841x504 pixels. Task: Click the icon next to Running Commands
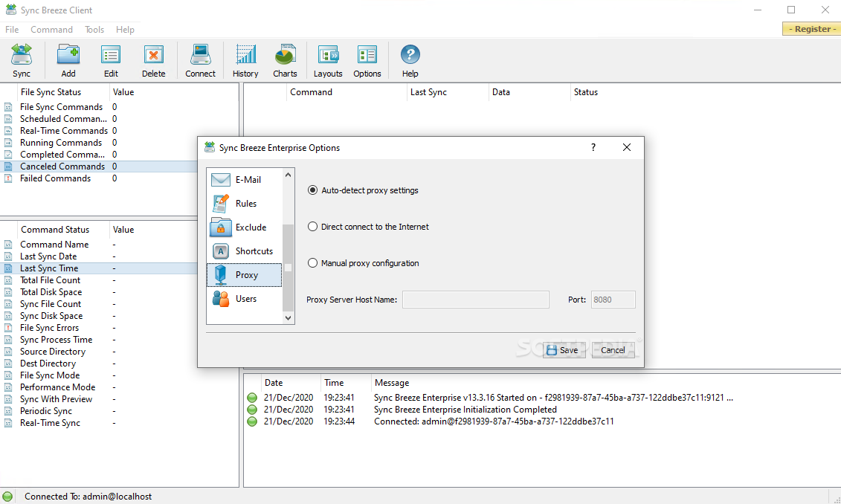(8, 143)
